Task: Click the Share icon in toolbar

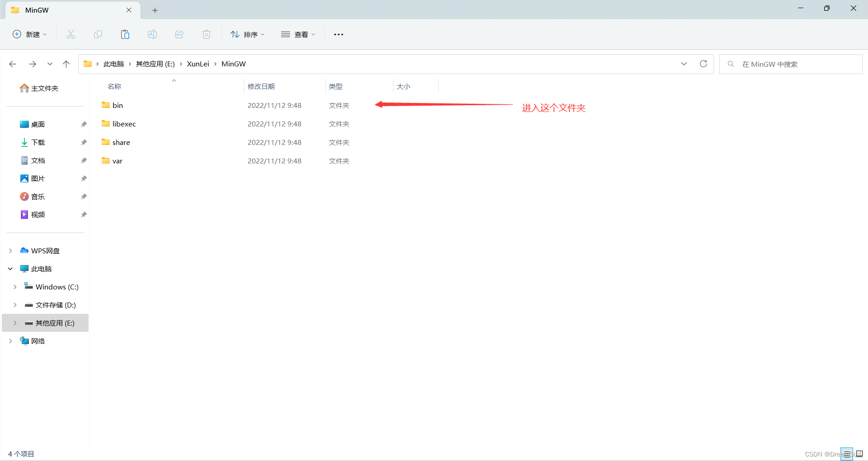Action: tap(179, 34)
